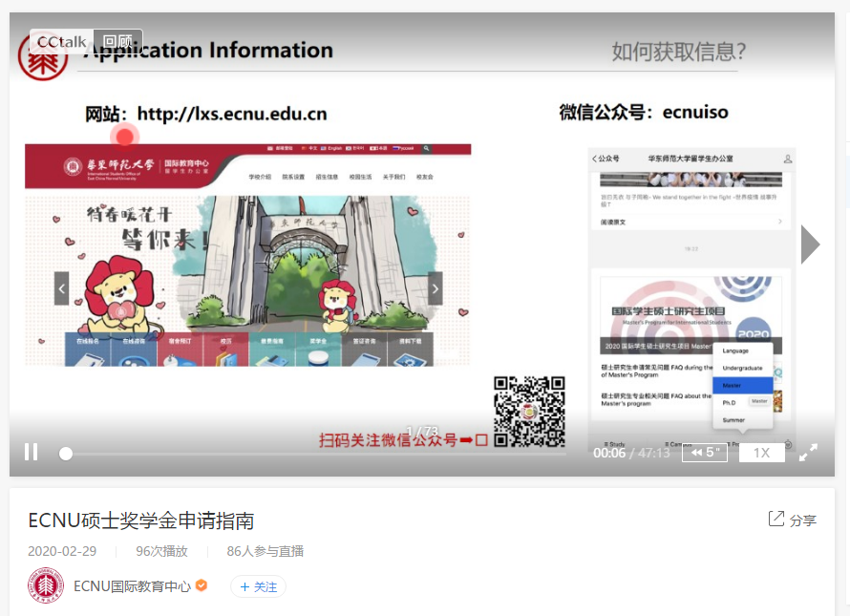Click the Ph.D entry in slide popup
850x616 pixels.
(729, 403)
